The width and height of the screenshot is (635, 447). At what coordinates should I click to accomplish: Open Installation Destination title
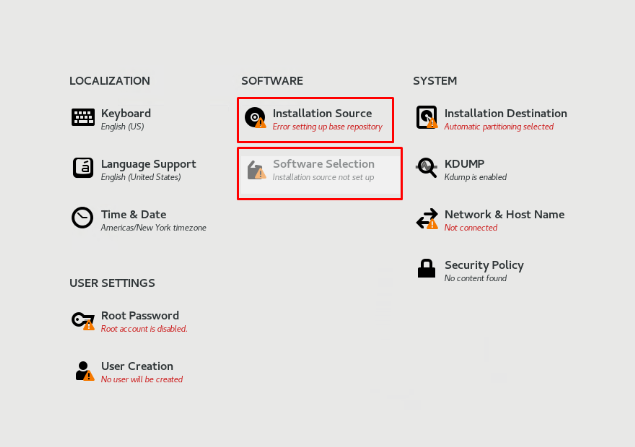pos(506,113)
